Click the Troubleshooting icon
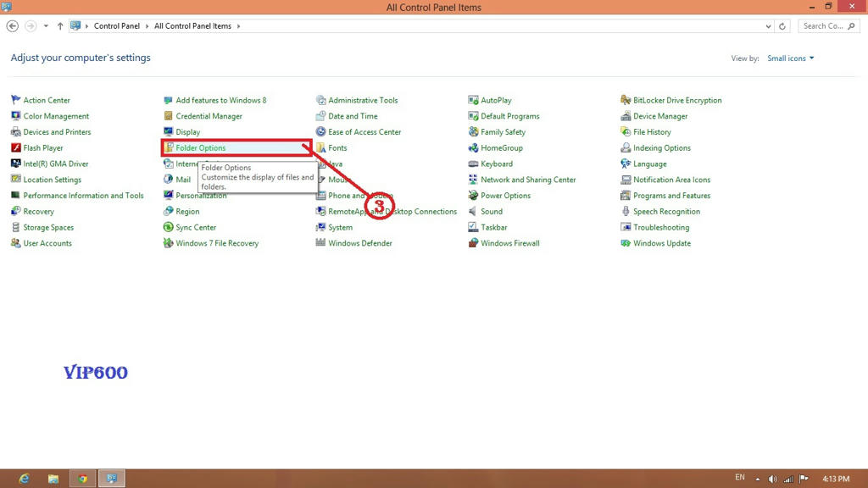Screen dimensions: 868x488 pyautogui.click(x=626, y=227)
